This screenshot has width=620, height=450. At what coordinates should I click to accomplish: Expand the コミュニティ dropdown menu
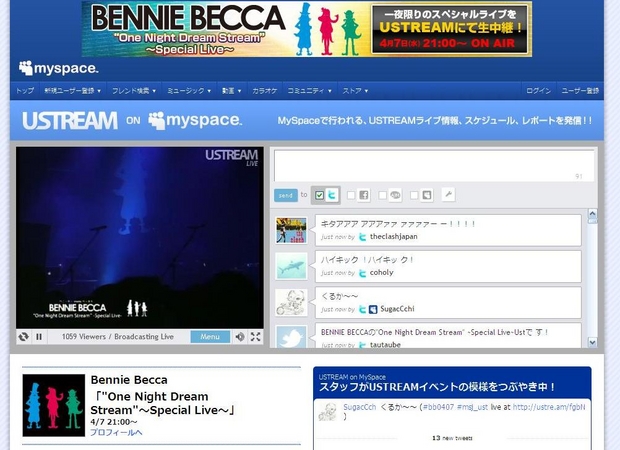(309, 91)
